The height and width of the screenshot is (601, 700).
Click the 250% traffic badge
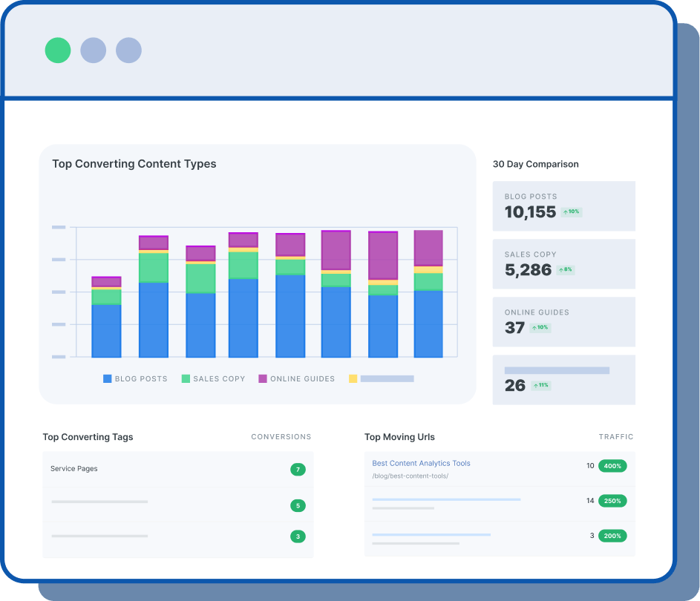(x=612, y=501)
